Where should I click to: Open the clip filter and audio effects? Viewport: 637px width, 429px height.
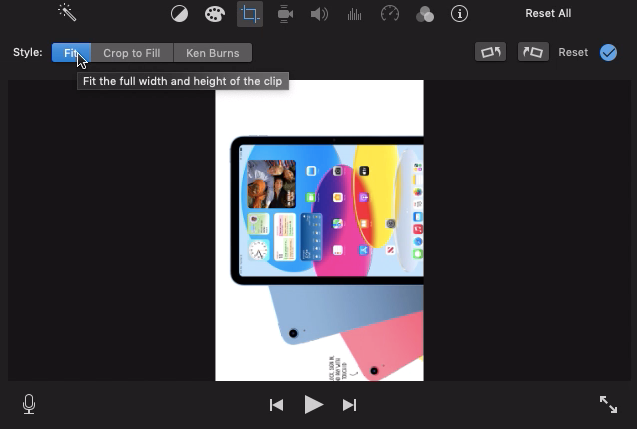coord(425,14)
